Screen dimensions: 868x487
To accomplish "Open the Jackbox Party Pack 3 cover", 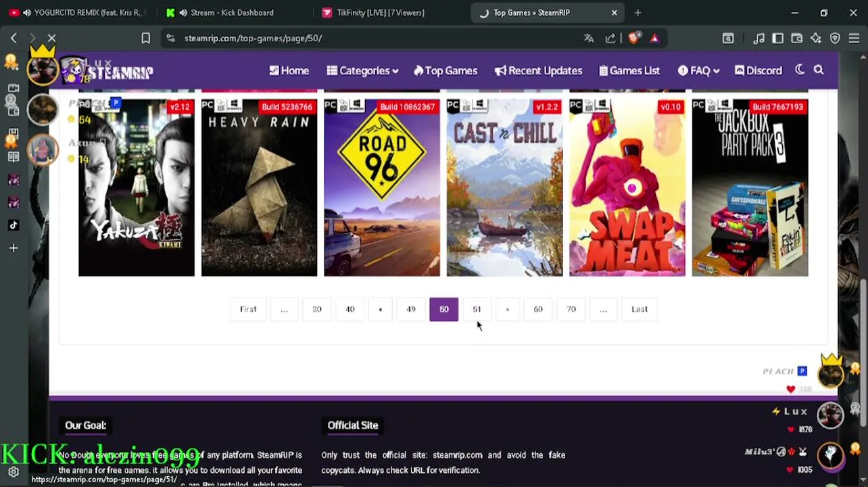I will click(750, 187).
